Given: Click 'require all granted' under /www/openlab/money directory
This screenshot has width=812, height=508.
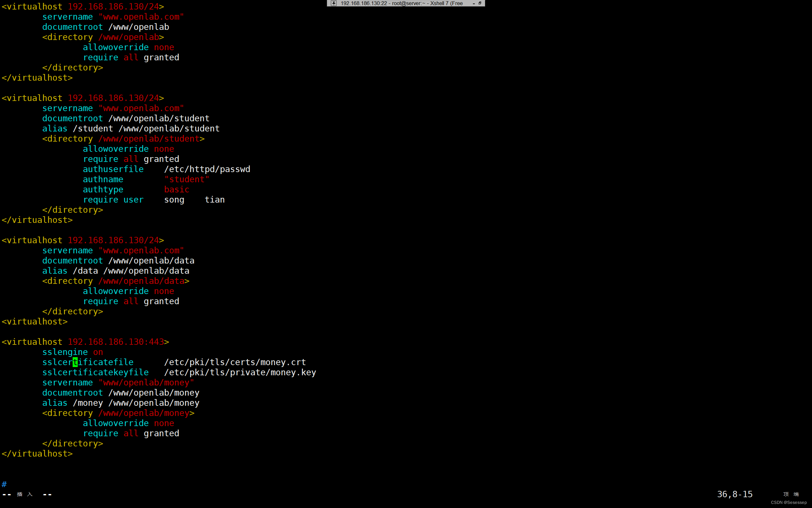Looking at the screenshot, I should [x=131, y=433].
